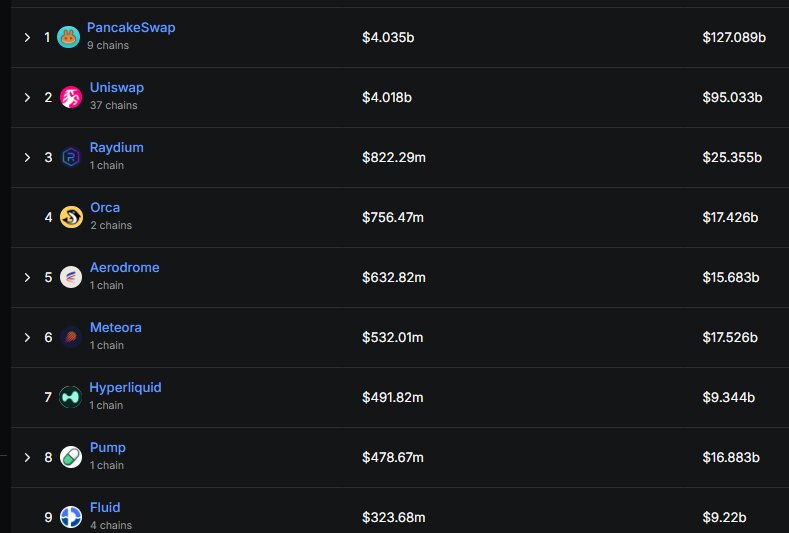This screenshot has height=533, width=789.
Task: Click the blue Fluid logo icon
Action: 71,517
